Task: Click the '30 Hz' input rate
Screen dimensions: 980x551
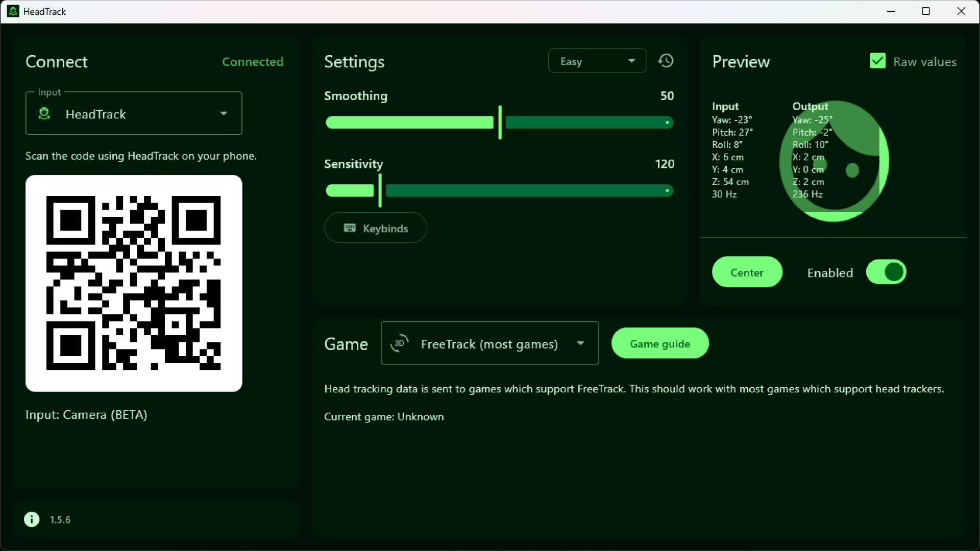Action: pyautogui.click(x=724, y=194)
